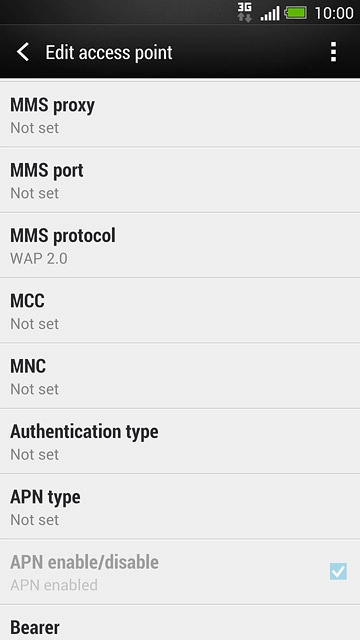This screenshot has width=360, height=640.
Task: Open the MNC setting
Action: coord(180,376)
